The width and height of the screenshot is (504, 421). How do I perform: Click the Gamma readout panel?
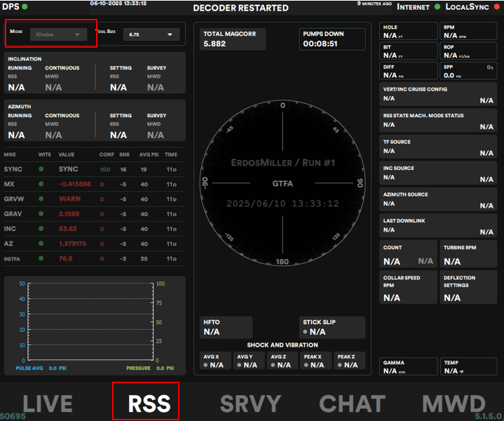(x=409, y=366)
